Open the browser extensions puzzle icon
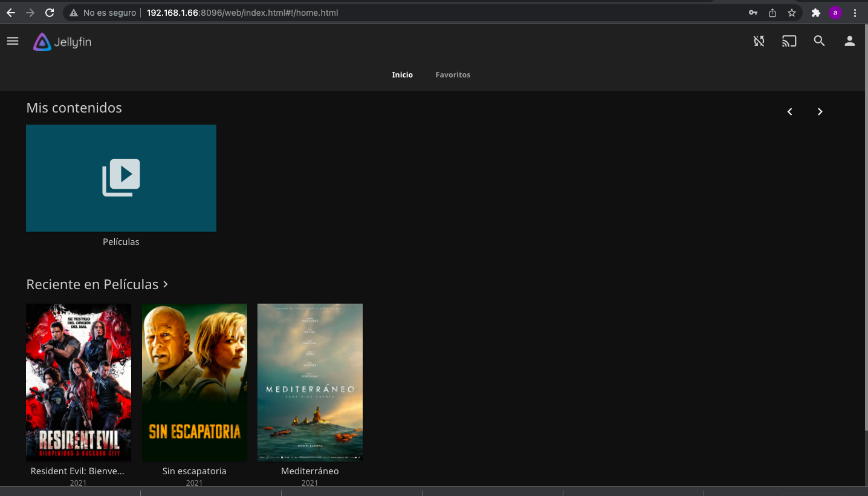Image resolution: width=868 pixels, height=496 pixels. coord(815,13)
